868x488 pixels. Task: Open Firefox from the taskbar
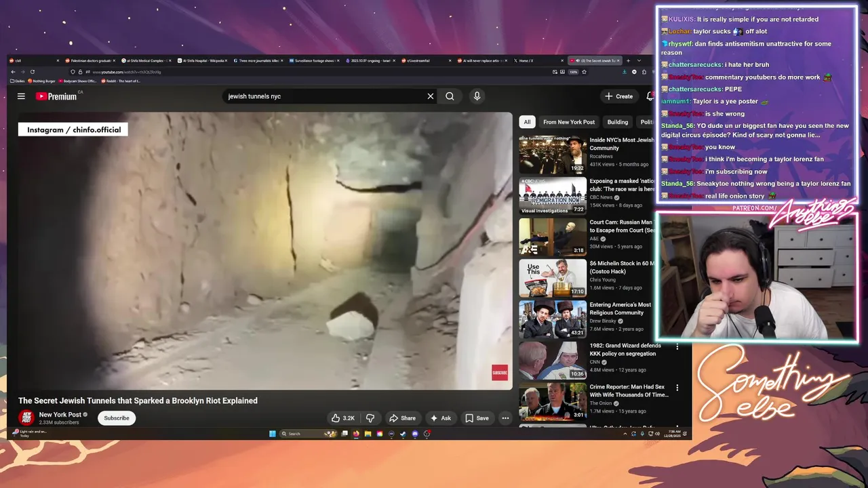click(356, 434)
